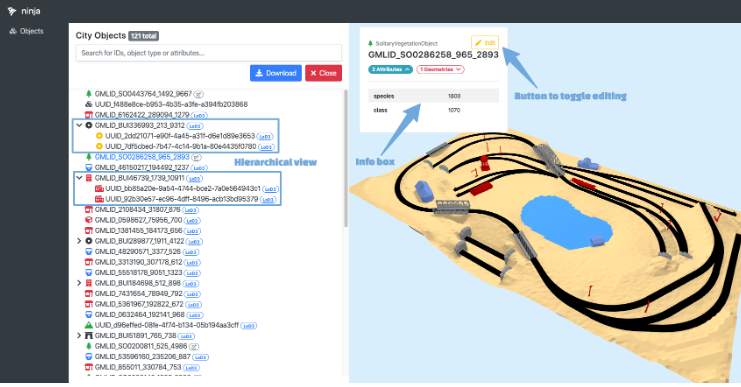This screenshot has height=387, width=741.
Task: Click blue icon of GMLID_46150217_194492_1237
Action: click(88, 167)
